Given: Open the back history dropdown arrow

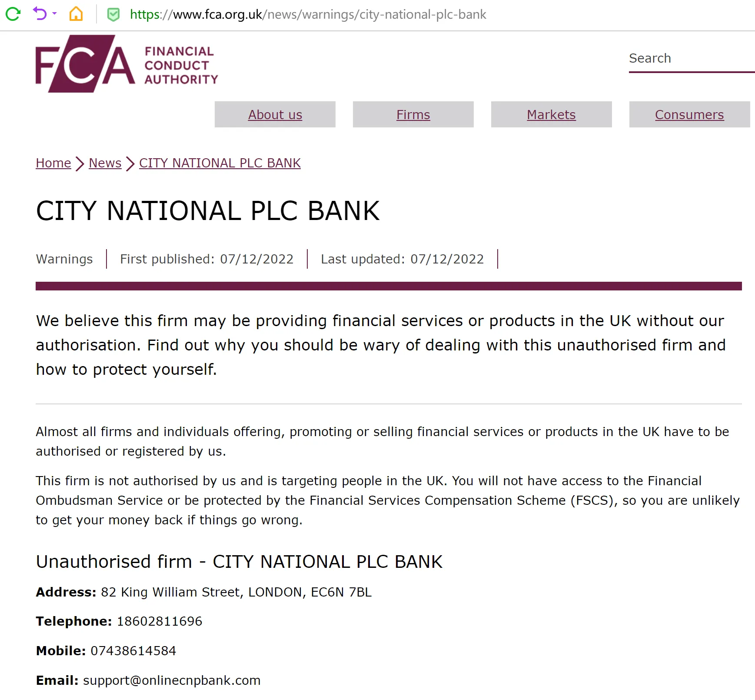Looking at the screenshot, I should [x=54, y=14].
